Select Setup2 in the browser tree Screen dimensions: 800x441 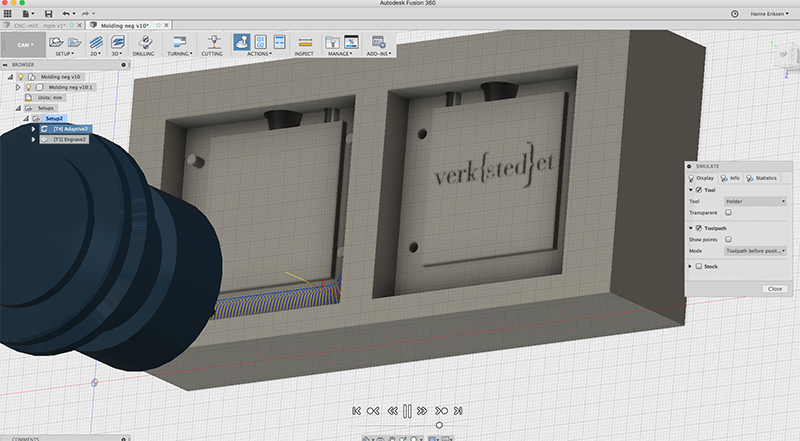coord(54,118)
